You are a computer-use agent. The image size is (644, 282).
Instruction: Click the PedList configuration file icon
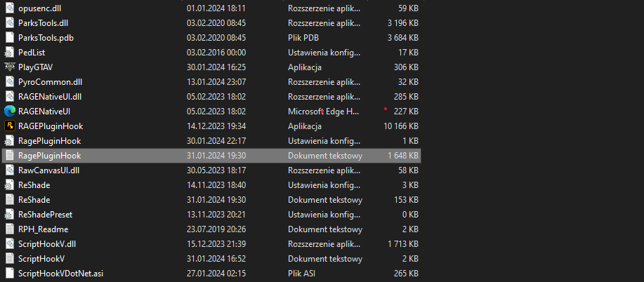10,53
